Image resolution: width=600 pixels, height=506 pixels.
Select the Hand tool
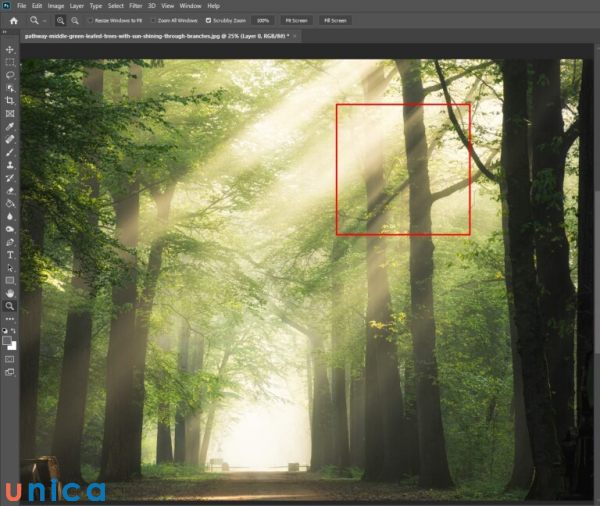point(10,293)
